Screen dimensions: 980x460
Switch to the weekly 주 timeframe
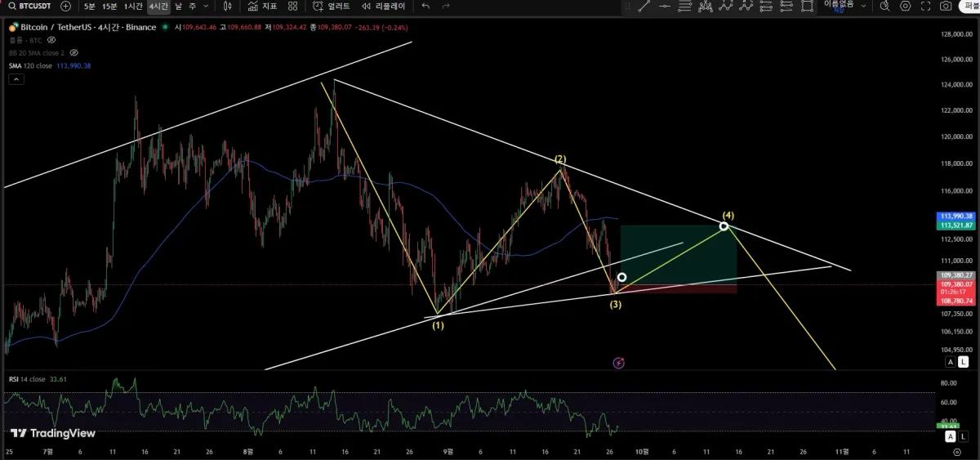point(192,6)
